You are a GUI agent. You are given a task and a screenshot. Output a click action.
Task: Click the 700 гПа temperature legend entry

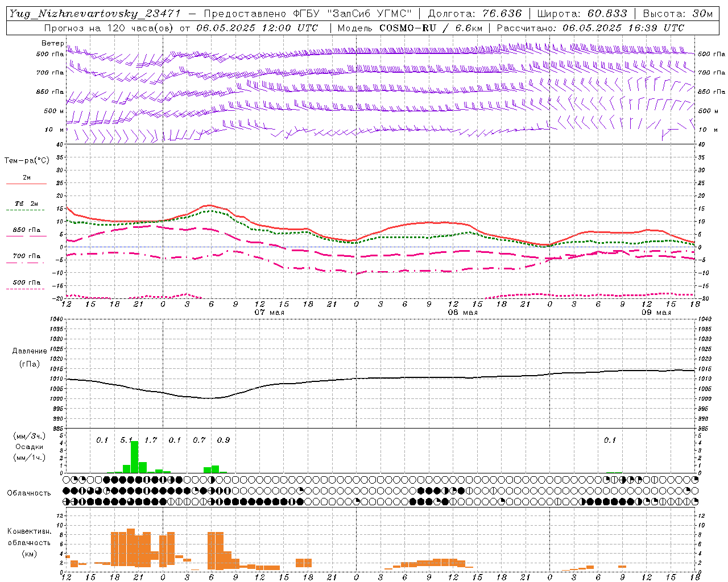click(27, 256)
